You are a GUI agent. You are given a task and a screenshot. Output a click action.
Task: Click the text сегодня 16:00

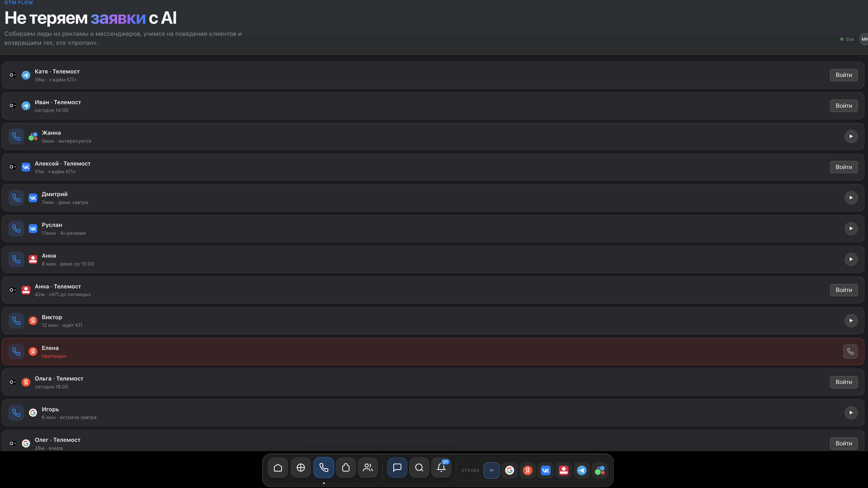pyautogui.click(x=51, y=387)
